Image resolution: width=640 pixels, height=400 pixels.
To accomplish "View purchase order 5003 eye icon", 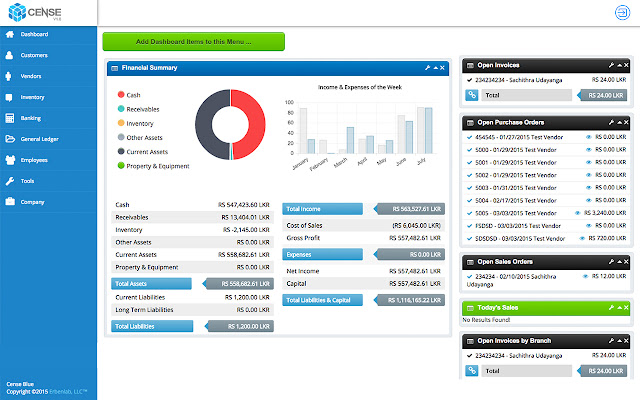I will (589, 188).
